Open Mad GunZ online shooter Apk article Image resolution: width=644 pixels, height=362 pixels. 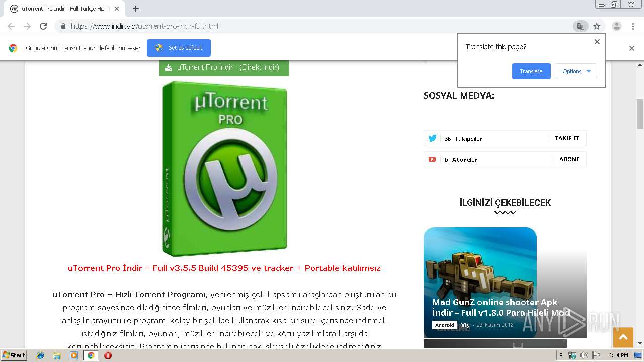[501, 308]
